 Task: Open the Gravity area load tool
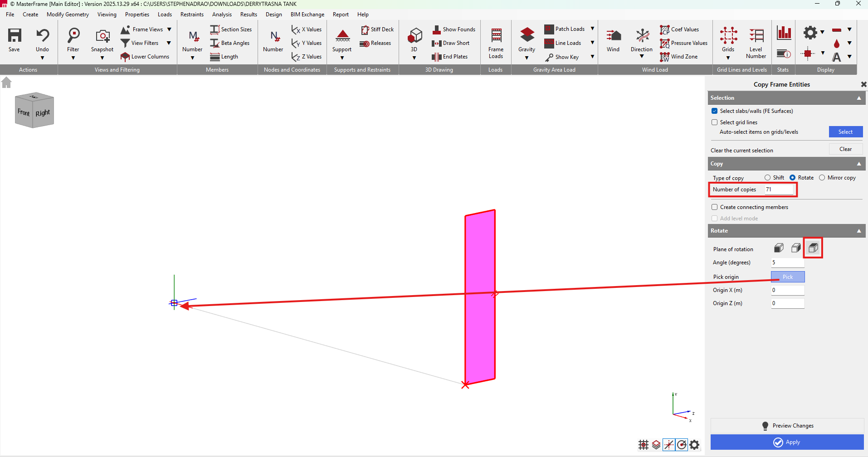[527, 36]
